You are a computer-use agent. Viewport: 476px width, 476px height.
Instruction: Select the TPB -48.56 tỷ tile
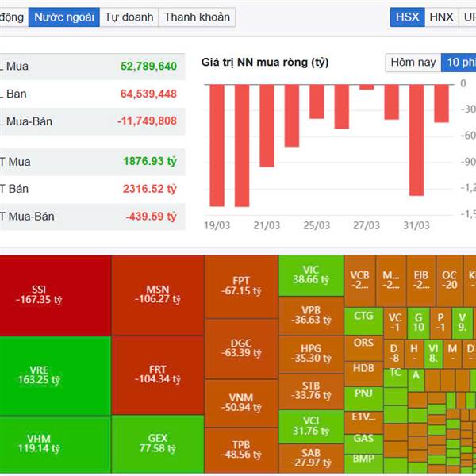[241, 451]
